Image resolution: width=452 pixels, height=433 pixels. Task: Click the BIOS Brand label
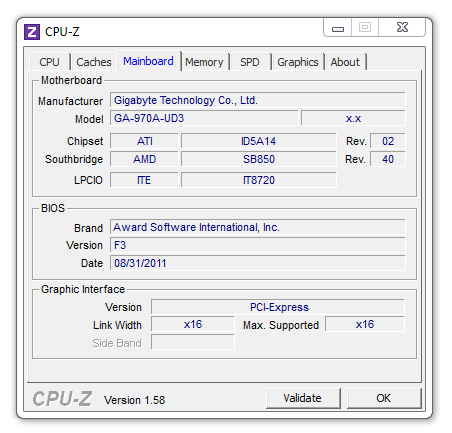coord(89,228)
